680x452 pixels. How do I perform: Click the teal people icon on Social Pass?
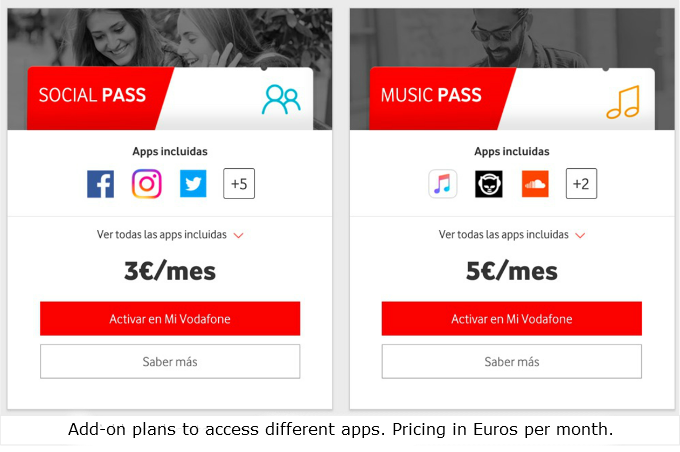pyautogui.click(x=281, y=99)
